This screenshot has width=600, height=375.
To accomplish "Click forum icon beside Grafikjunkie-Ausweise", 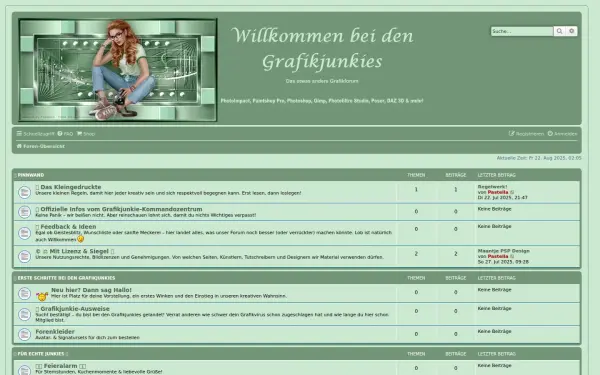I will [24, 315].
